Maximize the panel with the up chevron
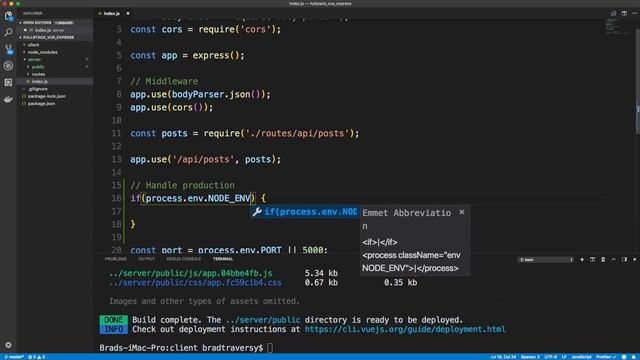The height and width of the screenshot is (360, 640). 613,260
